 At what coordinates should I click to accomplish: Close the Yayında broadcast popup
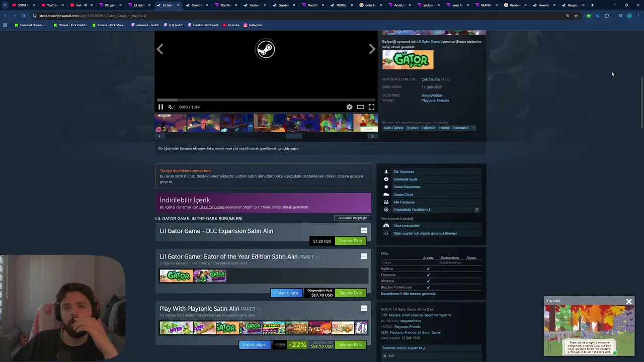(x=629, y=302)
